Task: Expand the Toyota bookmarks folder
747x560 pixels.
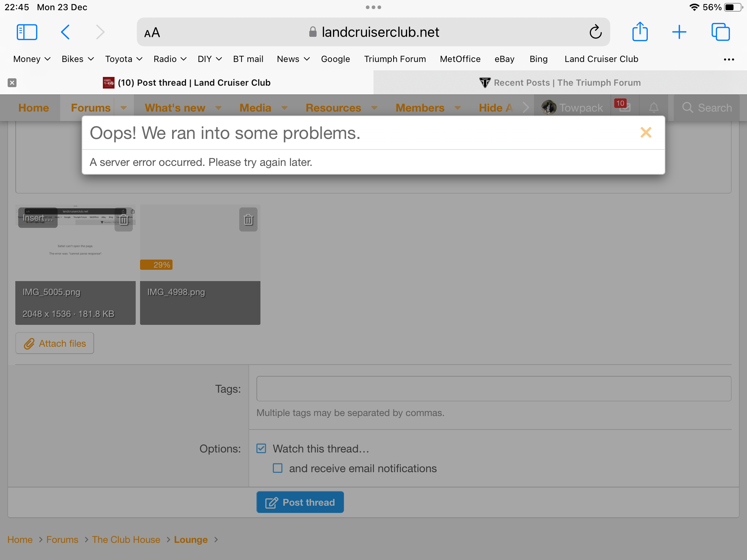Action: pos(124,59)
